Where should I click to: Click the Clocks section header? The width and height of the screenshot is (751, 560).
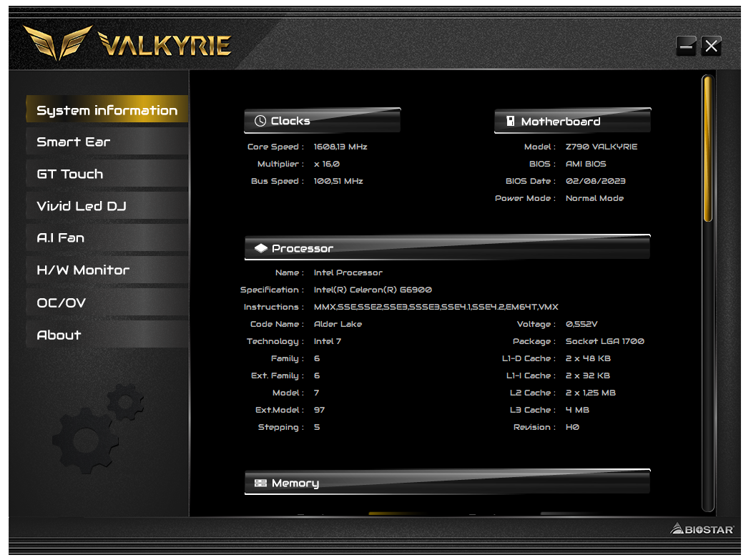point(323,121)
